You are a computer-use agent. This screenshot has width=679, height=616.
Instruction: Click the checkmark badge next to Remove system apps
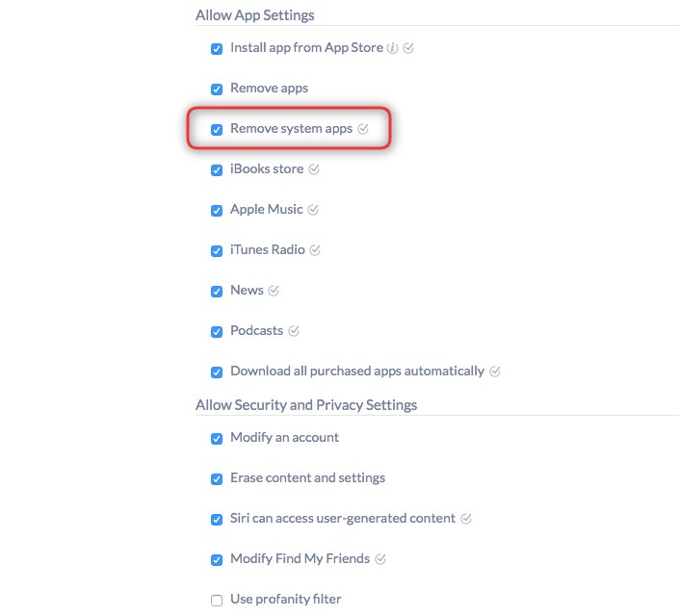363,129
